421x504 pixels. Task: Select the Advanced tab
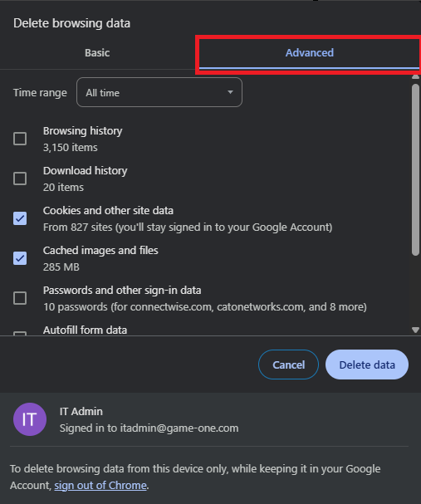point(310,52)
